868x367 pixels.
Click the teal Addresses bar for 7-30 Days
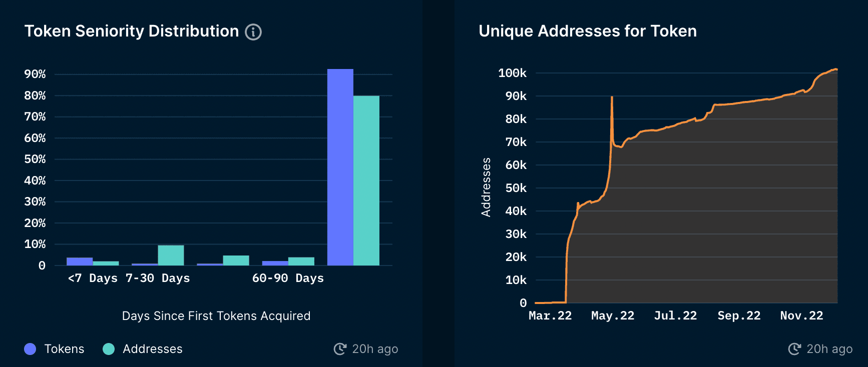click(x=171, y=255)
